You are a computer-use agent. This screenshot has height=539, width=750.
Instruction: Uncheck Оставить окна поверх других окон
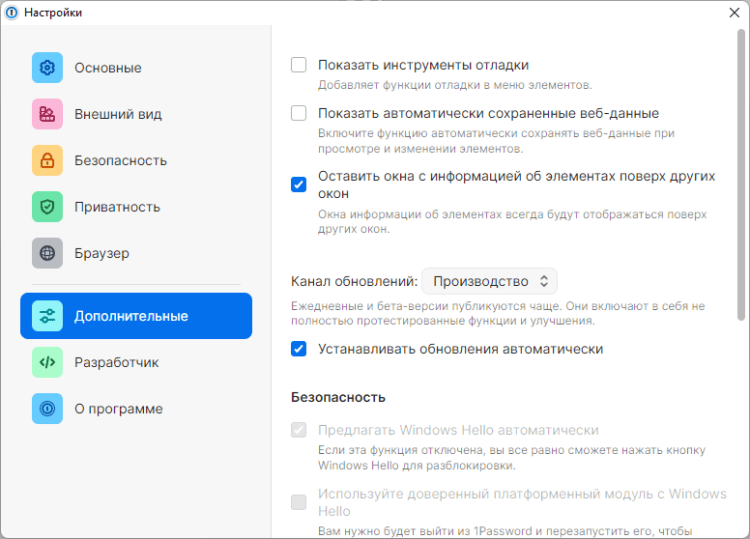click(x=299, y=184)
